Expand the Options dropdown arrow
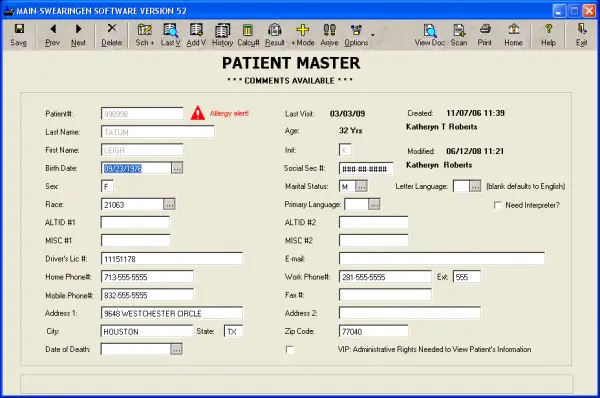 pyautogui.click(x=372, y=35)
